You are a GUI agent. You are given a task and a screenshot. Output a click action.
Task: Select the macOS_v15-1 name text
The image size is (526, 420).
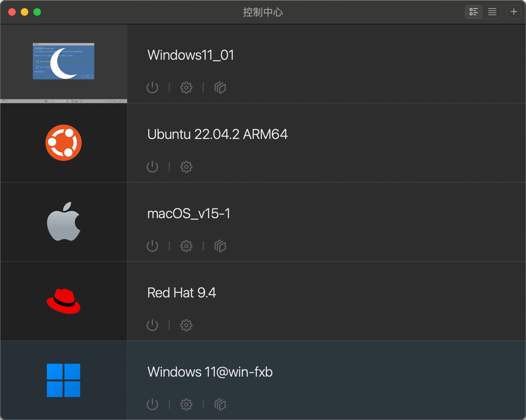pos(189,214)
